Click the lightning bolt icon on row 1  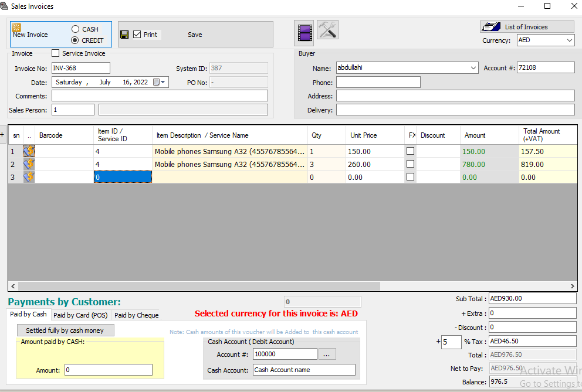tap(29, 151)
